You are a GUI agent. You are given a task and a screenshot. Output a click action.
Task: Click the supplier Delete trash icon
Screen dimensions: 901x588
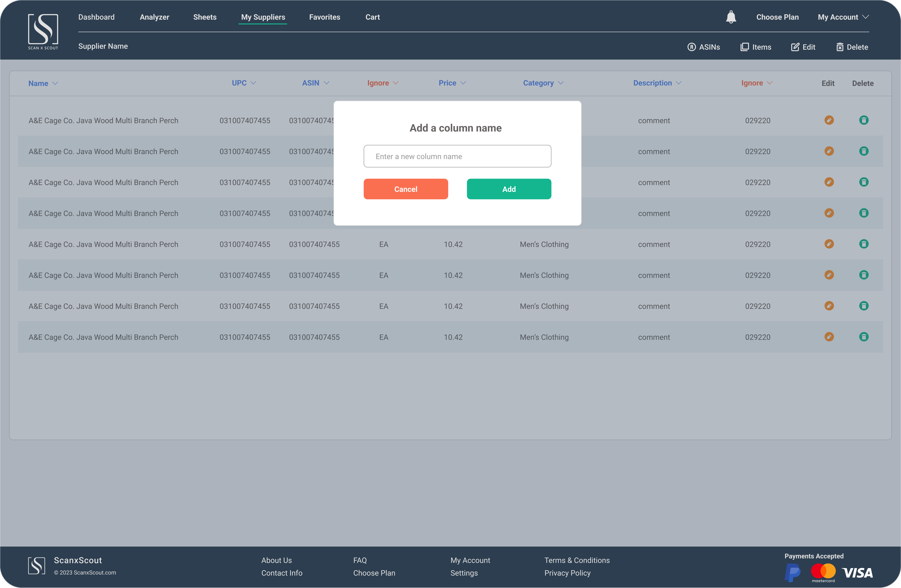coord(840,47)
